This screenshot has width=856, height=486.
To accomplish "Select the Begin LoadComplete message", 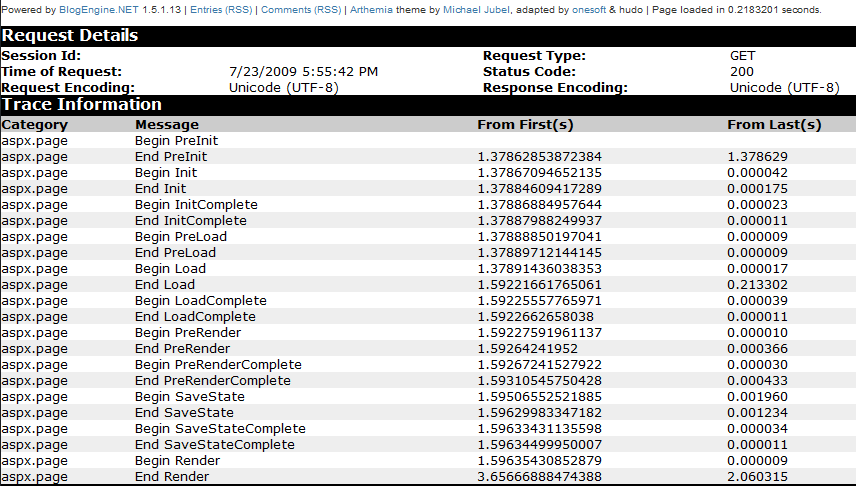I will [x=201, y=301].
